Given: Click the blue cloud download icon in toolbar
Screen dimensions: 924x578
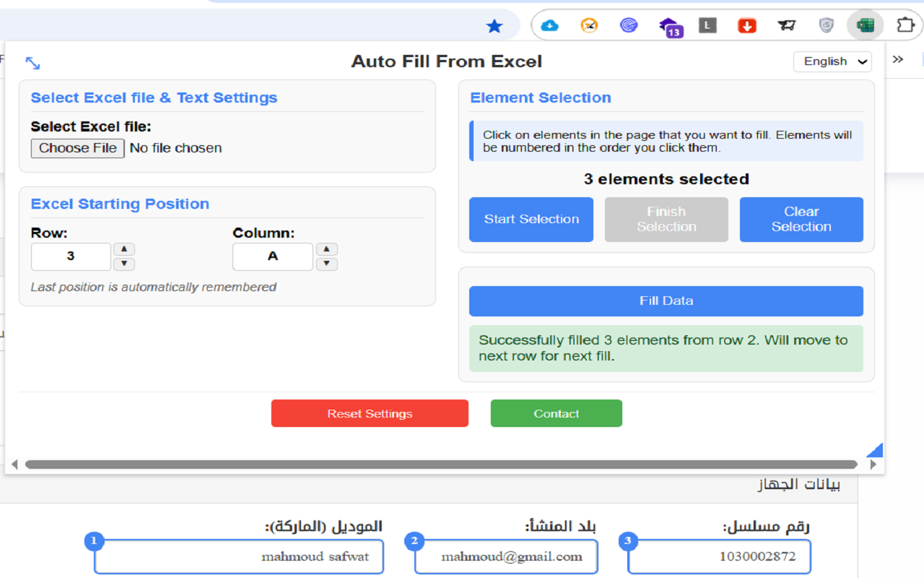Looking at the screenshot, I should click(549, 25).
